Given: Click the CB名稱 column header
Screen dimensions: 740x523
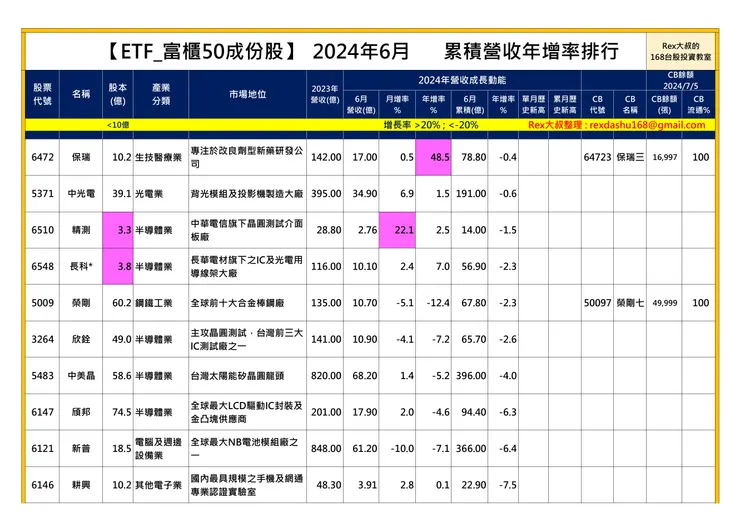Looking at the screenshot, I should click(630, 104).
